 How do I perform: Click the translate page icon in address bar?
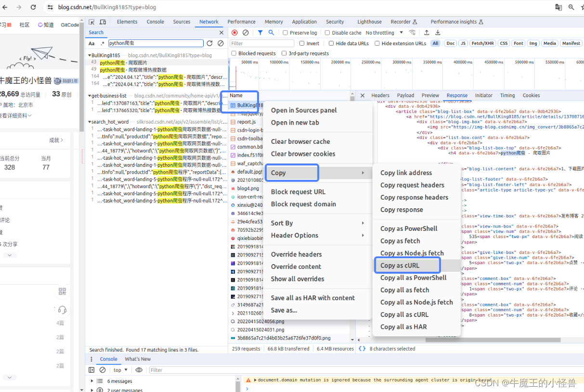pos(558,7)
